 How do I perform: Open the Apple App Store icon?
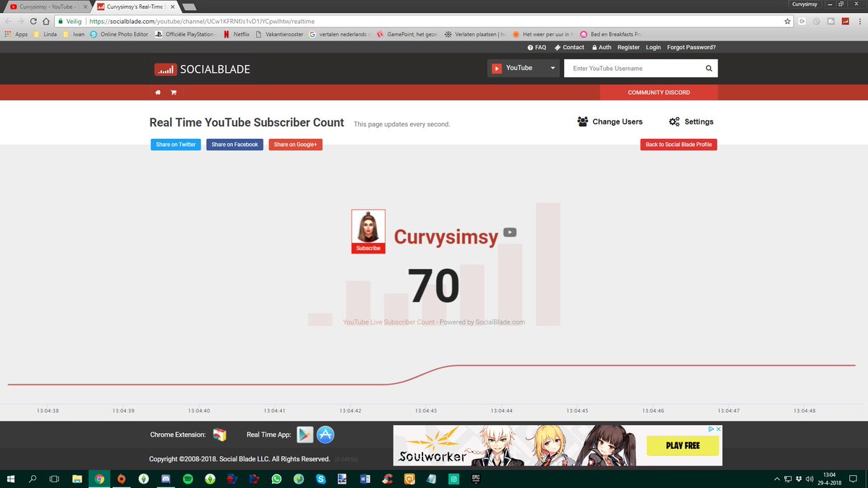(325, 435)
